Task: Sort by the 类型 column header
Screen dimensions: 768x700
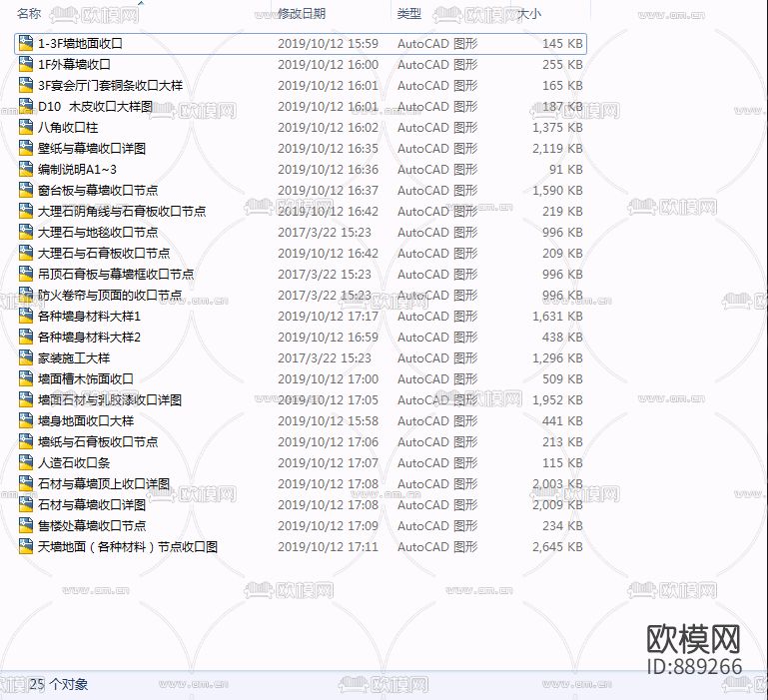Action: pos(409,14)
